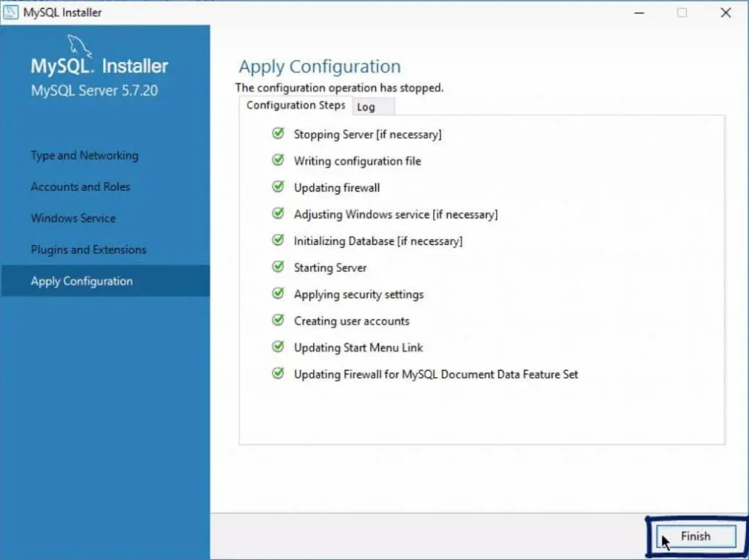This screenshot has width=749, height=560.
Task: Open Type and Networking step in sidebar
Action: pyautogui.click(x=84, y=156)
